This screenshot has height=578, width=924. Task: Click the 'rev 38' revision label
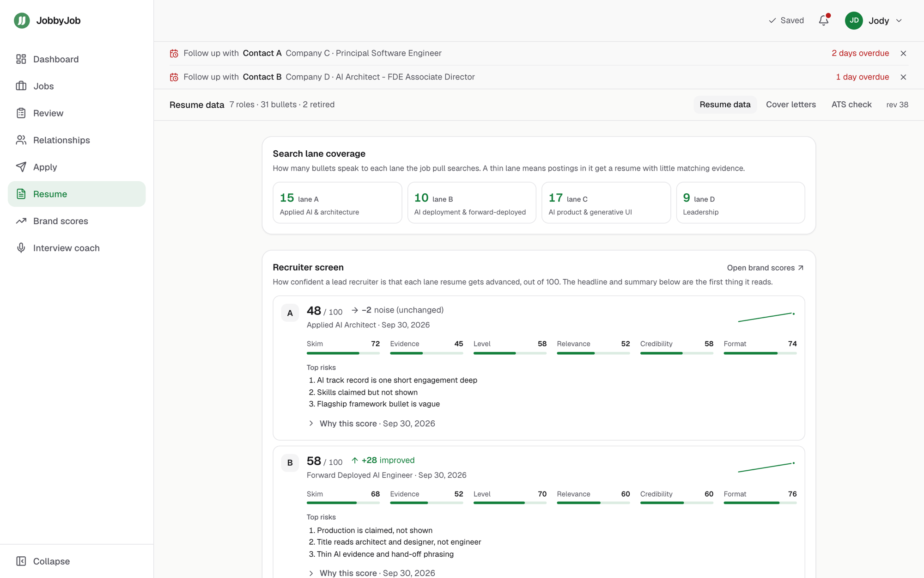pos(897,105)
